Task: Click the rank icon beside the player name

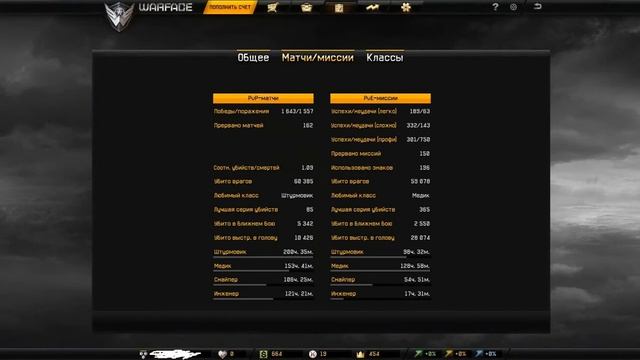Action: coord(143,354)
